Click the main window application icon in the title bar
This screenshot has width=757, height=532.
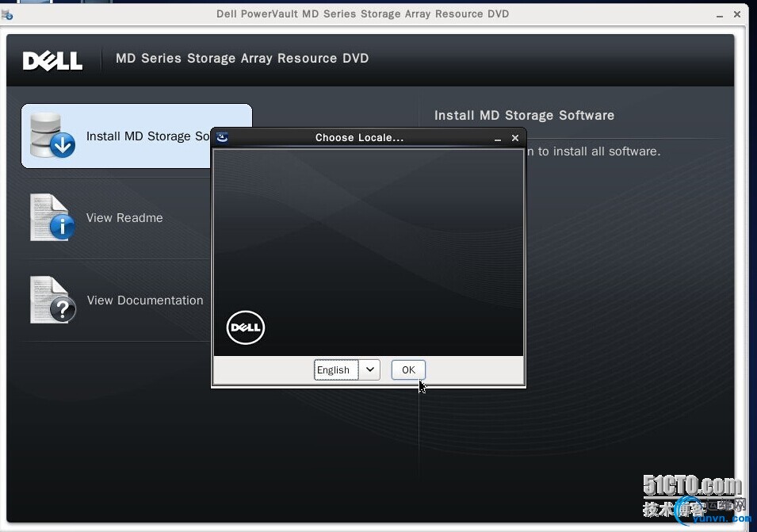click(7, 14)
